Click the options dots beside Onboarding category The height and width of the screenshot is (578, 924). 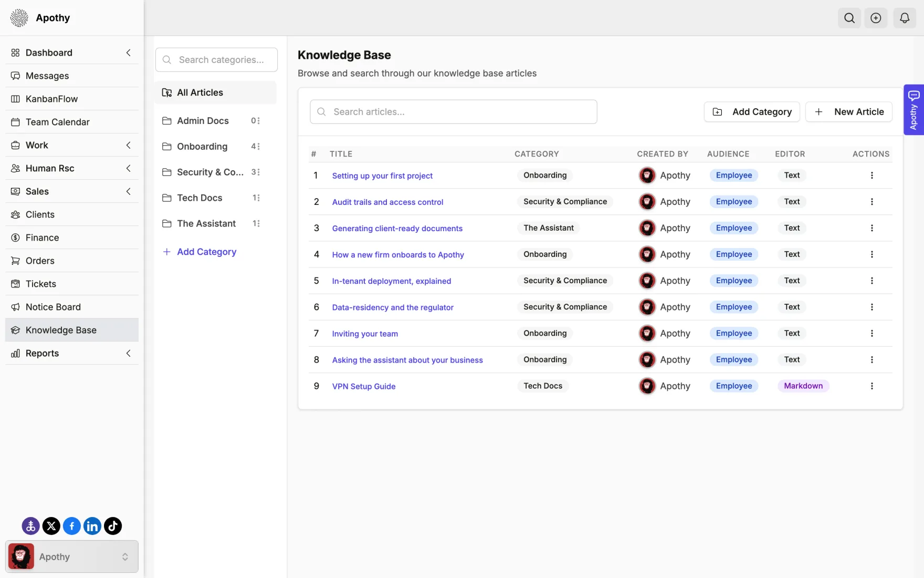coord(259,147)
